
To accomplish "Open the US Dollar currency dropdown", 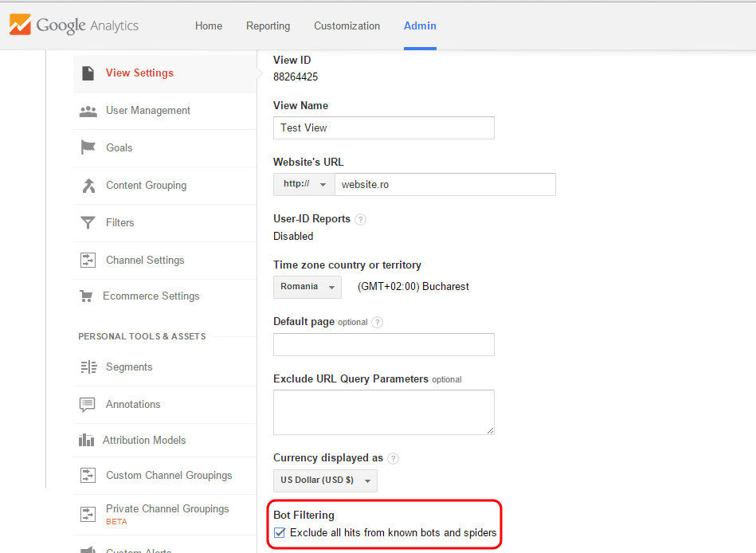I will tap(326, 480).
